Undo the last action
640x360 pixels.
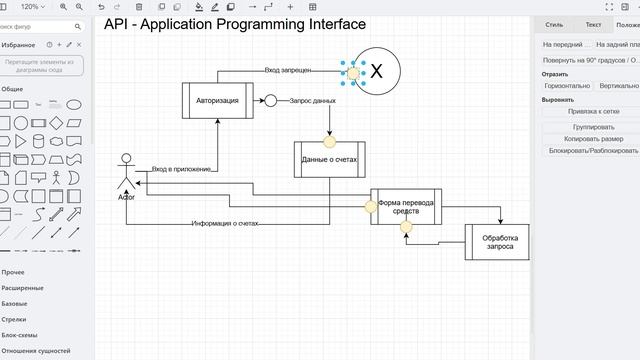pos(101,7)
